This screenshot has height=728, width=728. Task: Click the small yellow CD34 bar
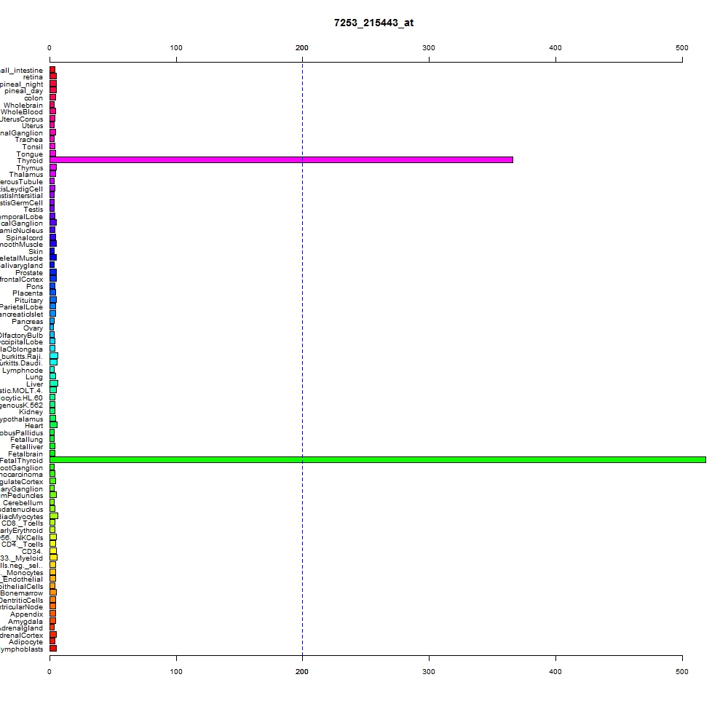point(53,550)
